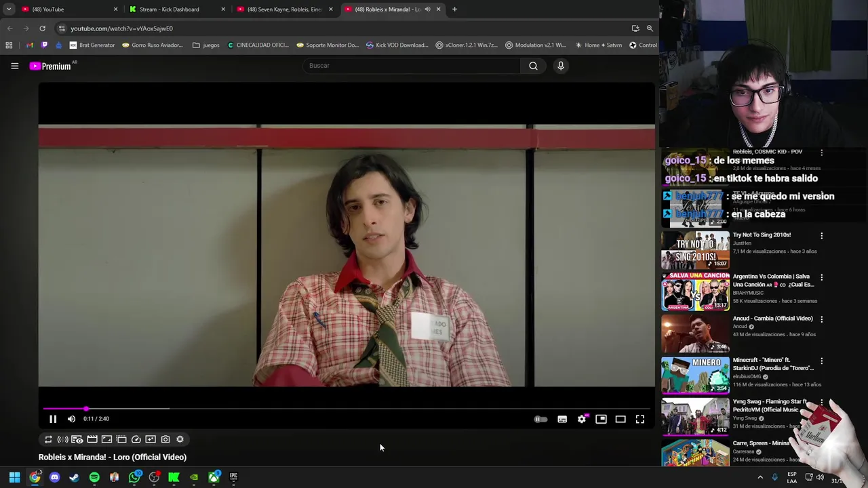Open the Kick VOD Download bookmark

coord(397,45)
